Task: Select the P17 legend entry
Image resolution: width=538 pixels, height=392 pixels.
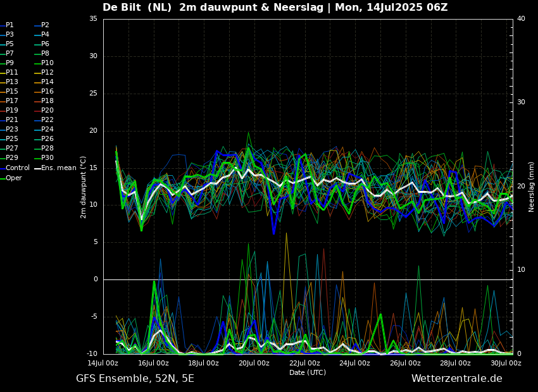Action: click(9, 101)
